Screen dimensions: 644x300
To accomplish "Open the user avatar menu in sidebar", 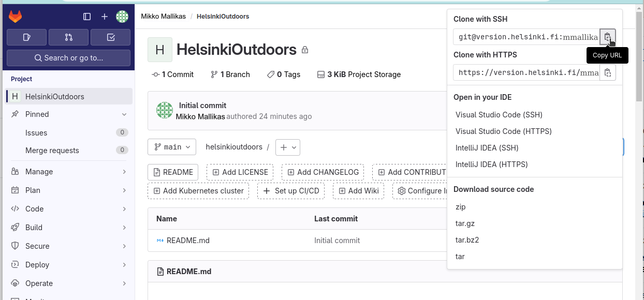I will (x=122, y=17).
